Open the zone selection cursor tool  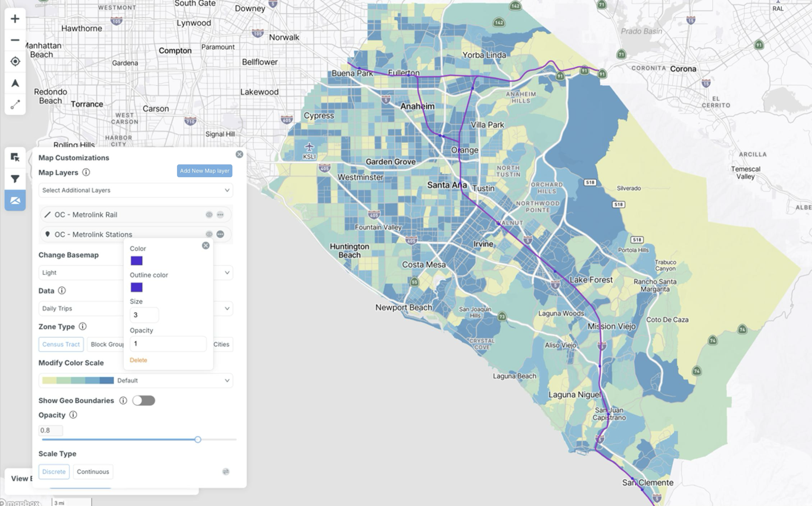[x=15, y=157]
